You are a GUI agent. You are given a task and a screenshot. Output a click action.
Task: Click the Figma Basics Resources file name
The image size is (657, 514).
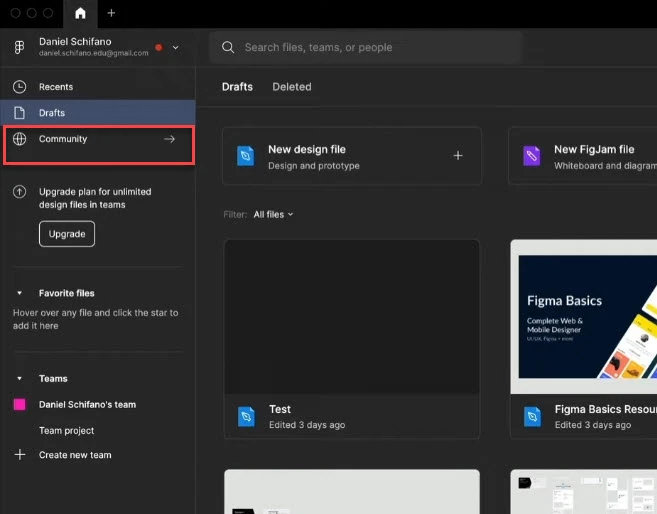pyautogui.click(x=605, y=409)
